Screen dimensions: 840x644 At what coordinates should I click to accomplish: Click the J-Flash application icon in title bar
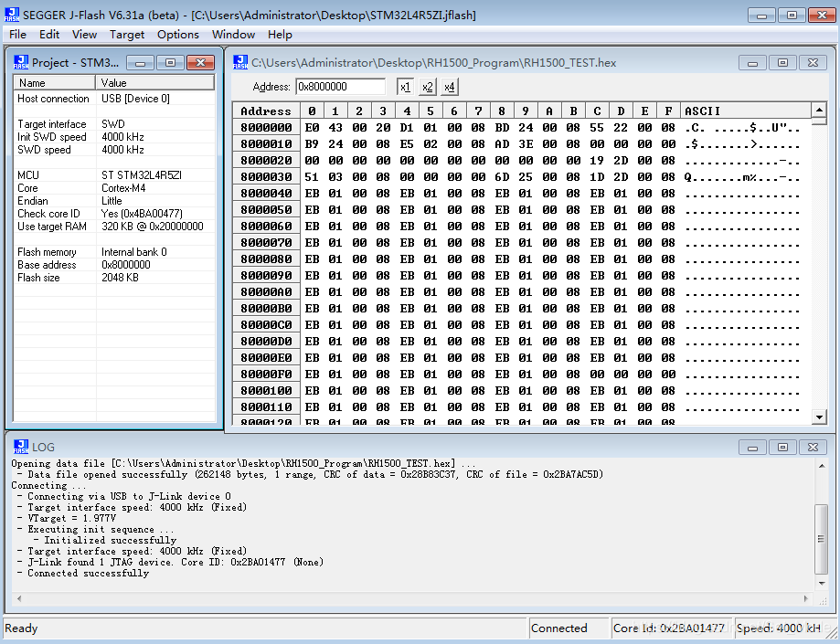click(x=12, y=15)
